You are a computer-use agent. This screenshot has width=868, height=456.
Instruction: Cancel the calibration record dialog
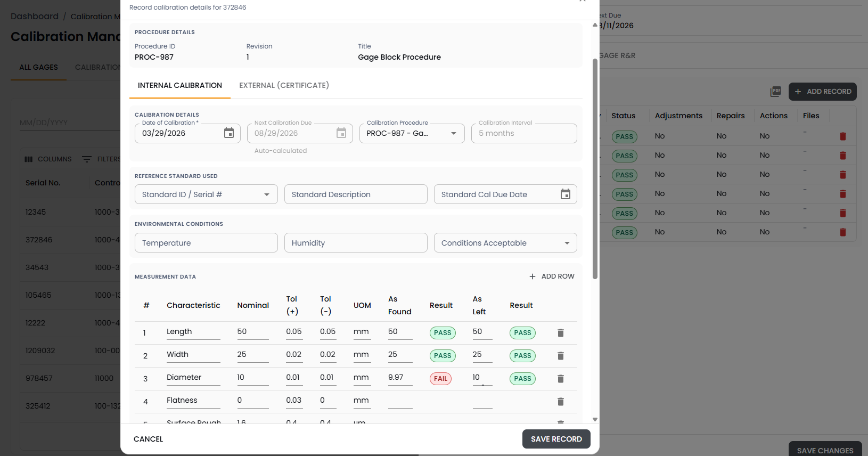(x=148, y=439)
